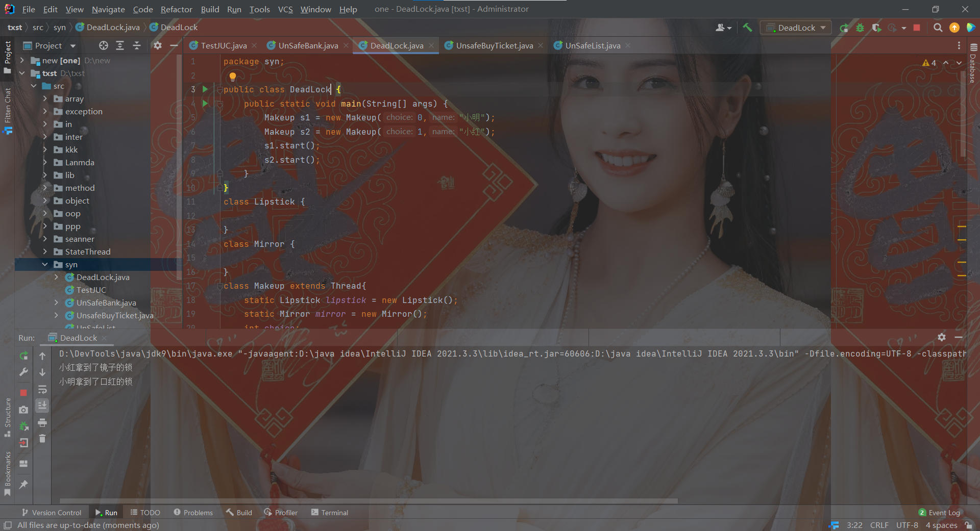Image resolution: width=980 pixels, height=531 pixels.
Task: Select TestJUC file in the project tree
Action: [x=91, y=290]
